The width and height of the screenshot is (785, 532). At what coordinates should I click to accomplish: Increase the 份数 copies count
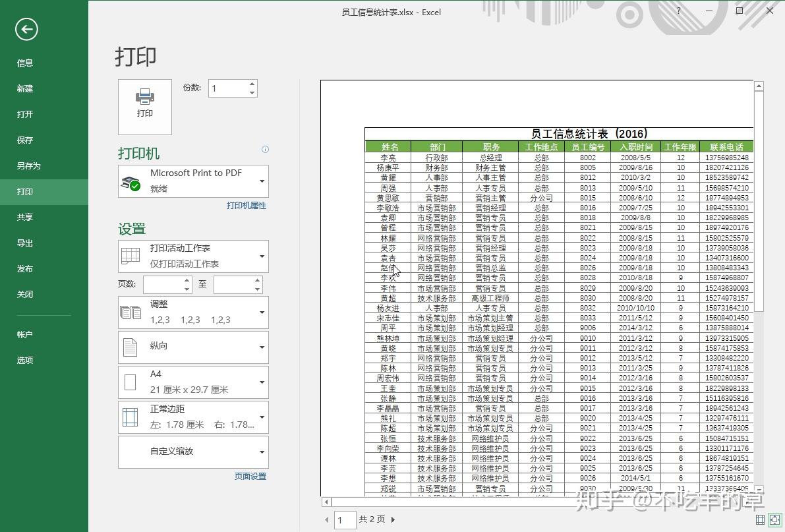pos(252,84)
